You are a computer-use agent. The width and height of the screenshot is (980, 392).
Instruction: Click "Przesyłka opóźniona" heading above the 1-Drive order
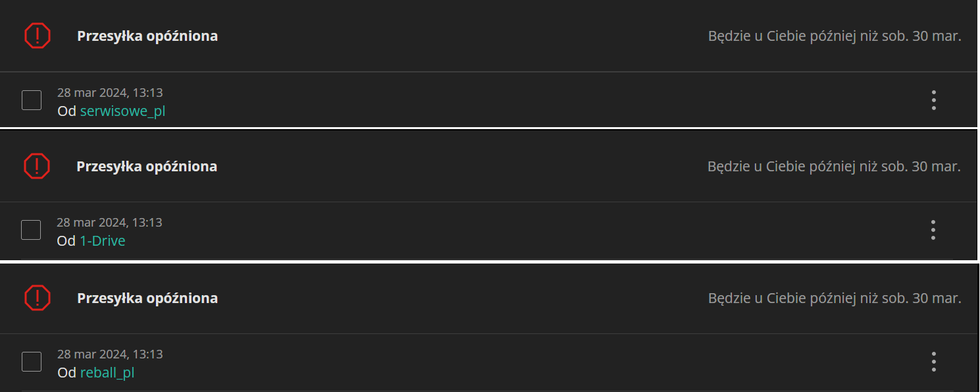pos(147,167)
